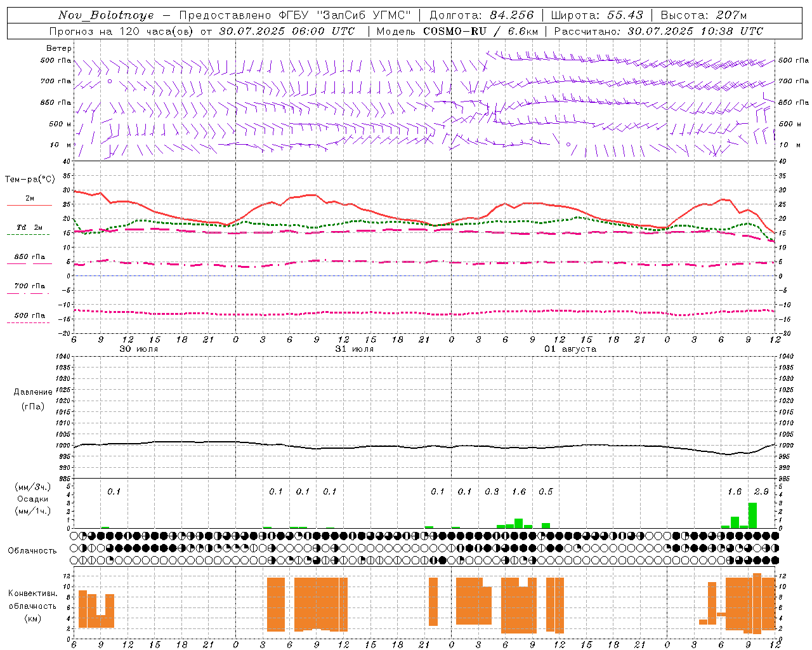Viewport: 812px width, 650px height.
Task: Click the Облачность panel label
Action: [32, 550]
